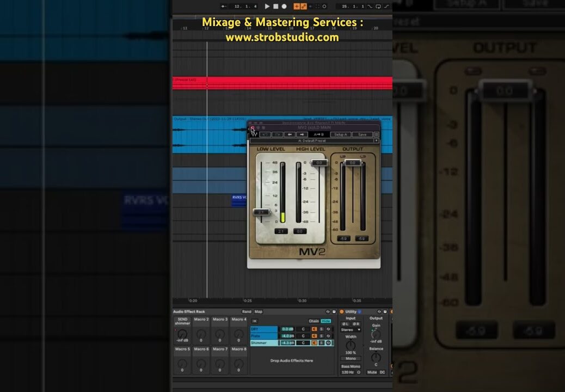Image resolution: width=565 pixels, height=392 pixels.
Task: Toggle the follow playback icon at transport left
Action: 223,6
